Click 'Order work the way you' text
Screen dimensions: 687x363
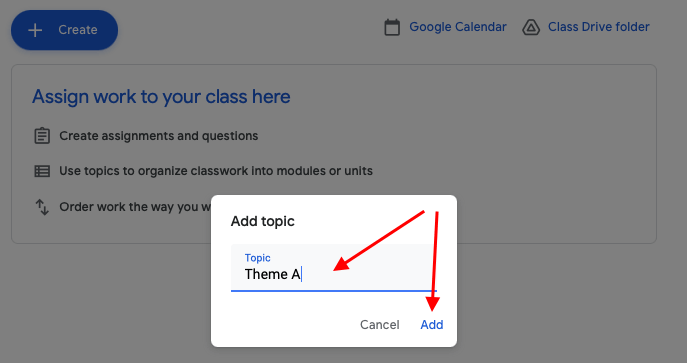(135, 207)
